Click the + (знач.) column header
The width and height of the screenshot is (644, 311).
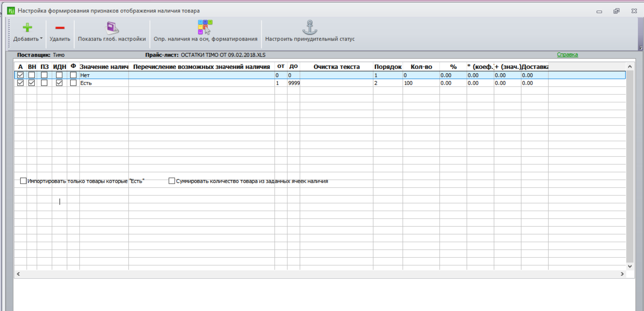pos(507,67)
